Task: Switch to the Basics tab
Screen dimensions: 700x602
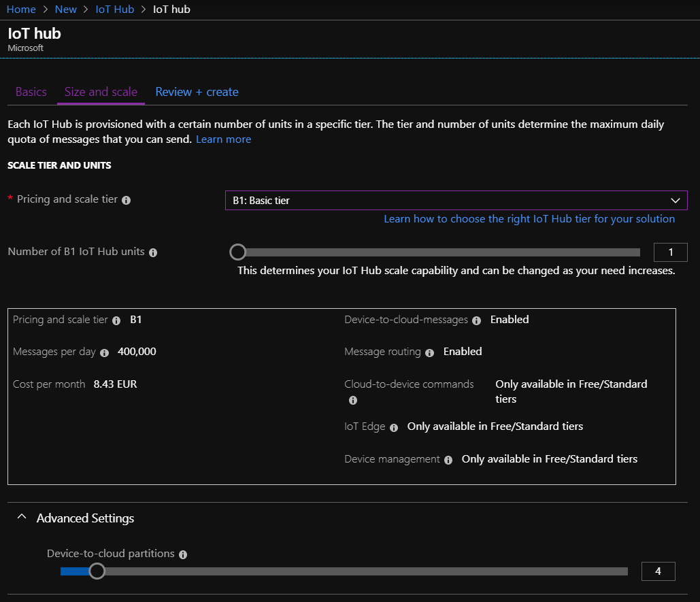Action: tap(31, 92)
